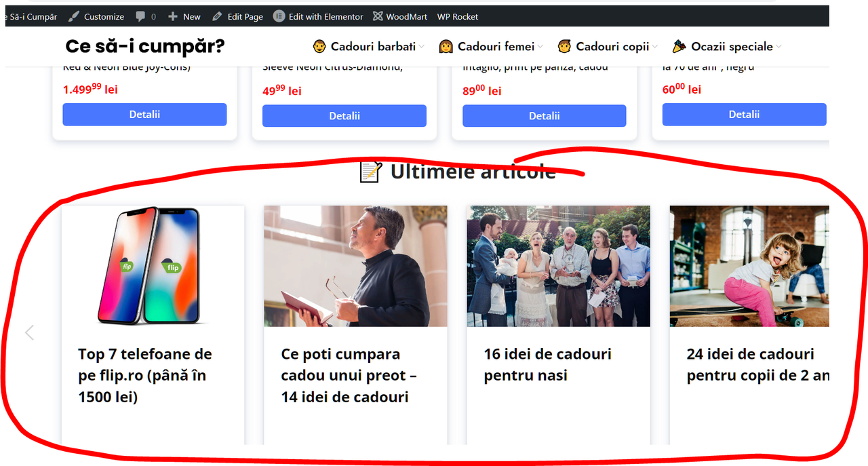Click the Elementor circle icon

pos(279,16)
